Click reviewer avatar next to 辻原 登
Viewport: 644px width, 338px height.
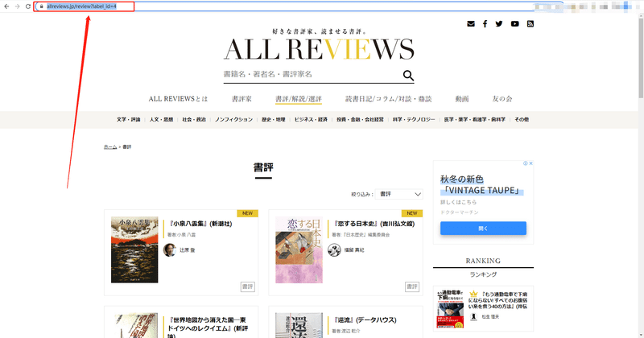170,249
